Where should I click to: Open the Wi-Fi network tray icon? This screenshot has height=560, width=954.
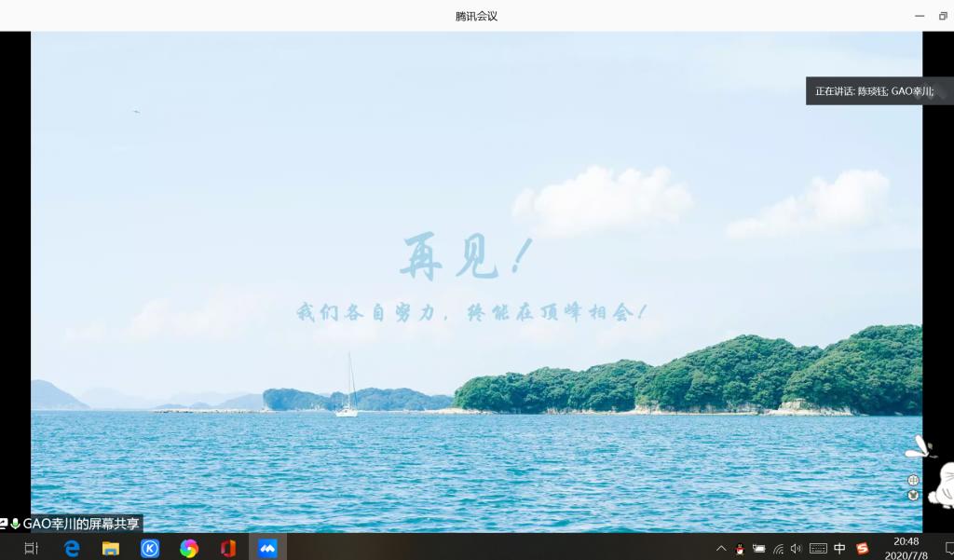click(778, 549)
